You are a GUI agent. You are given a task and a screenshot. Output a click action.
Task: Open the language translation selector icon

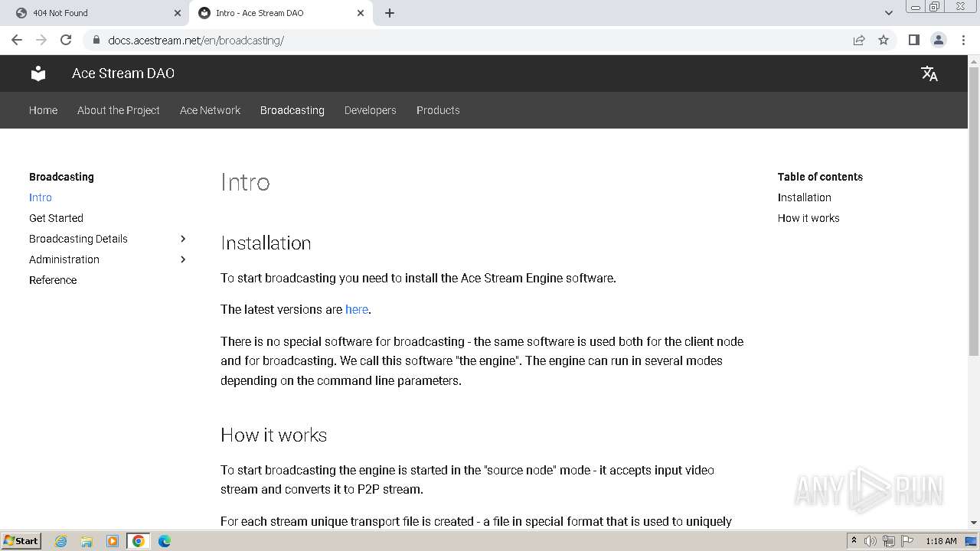coord(929,73)
